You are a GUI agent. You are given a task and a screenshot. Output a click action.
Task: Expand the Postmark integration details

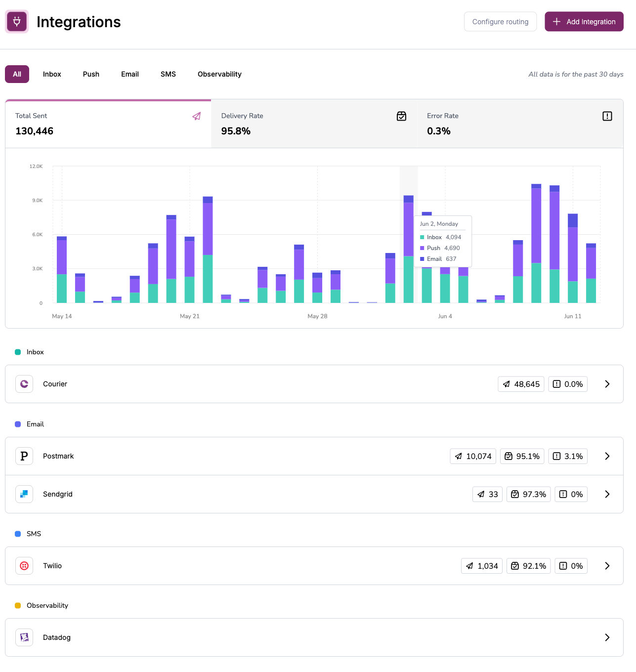607,456
